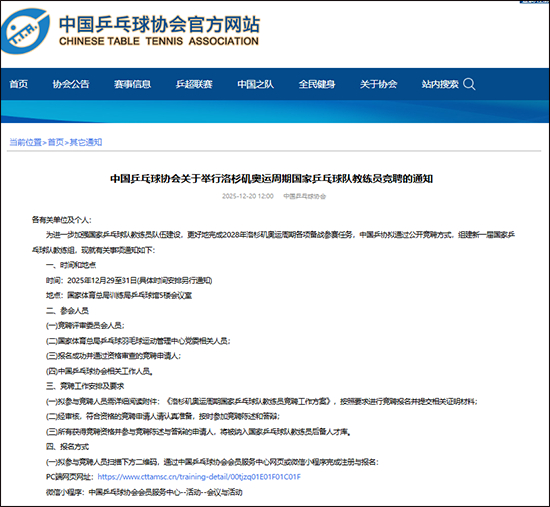Image resolution: width=550 pixels, height=507 pixels.
Task: Click the heading 一、时间和地点
Action: [x=71, y=265]
